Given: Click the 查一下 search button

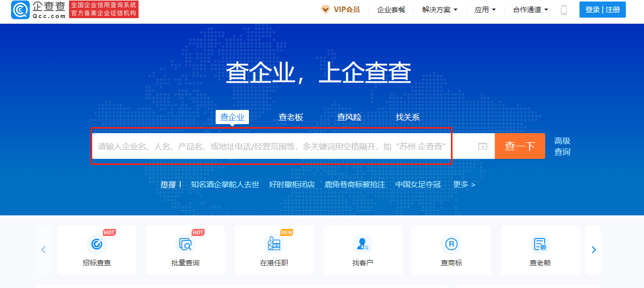Looking at the screenshot, I should (x=520, y=146).
